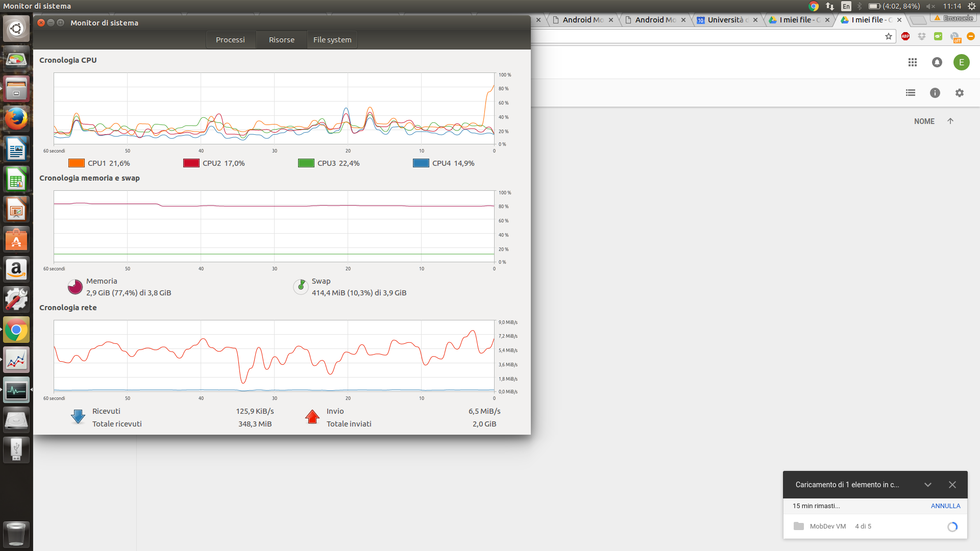Click the CPU2 red color swatch

[191, 163]
